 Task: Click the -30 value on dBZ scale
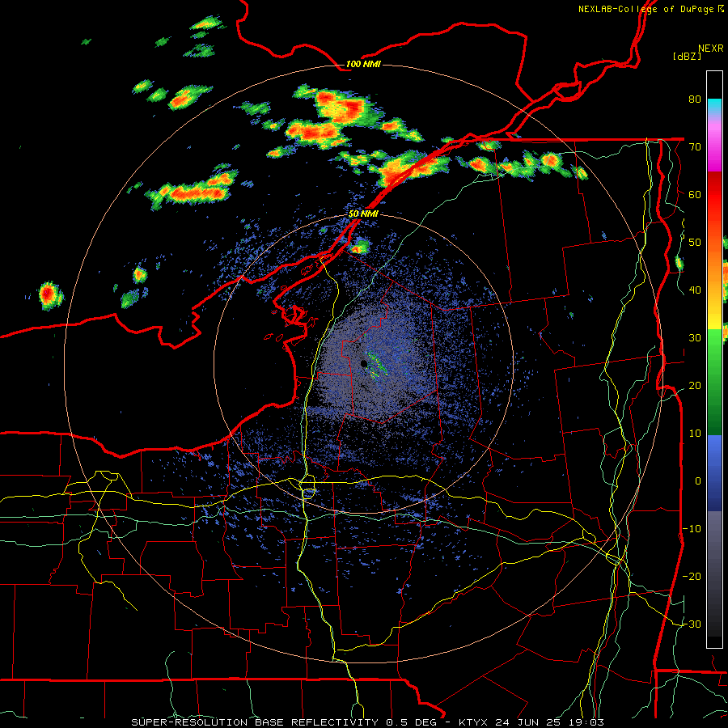pyautogui.click(x=692, y=624)
